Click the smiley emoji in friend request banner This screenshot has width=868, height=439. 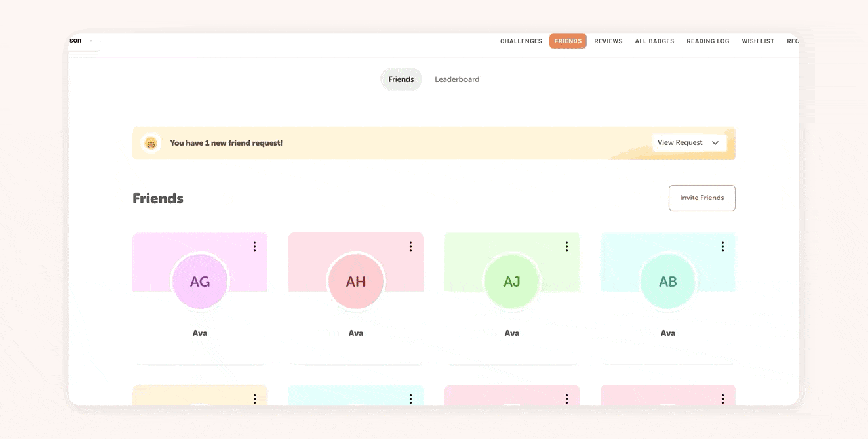click(x=151, y=143)
